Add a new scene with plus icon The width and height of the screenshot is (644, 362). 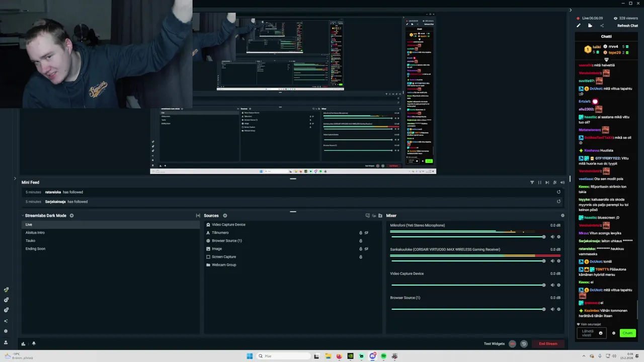[71, 216]
